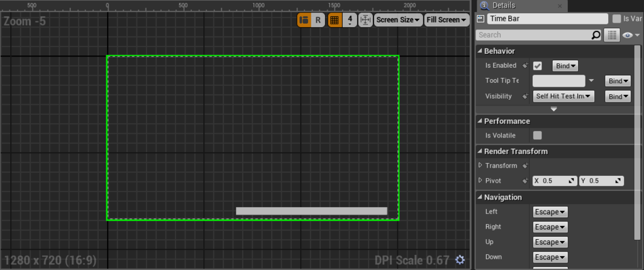Image resolution: width=644 pixels, height=270 pixels.
Task: Toggle the Is Volatile checkbox
Action: pos(537,136)
